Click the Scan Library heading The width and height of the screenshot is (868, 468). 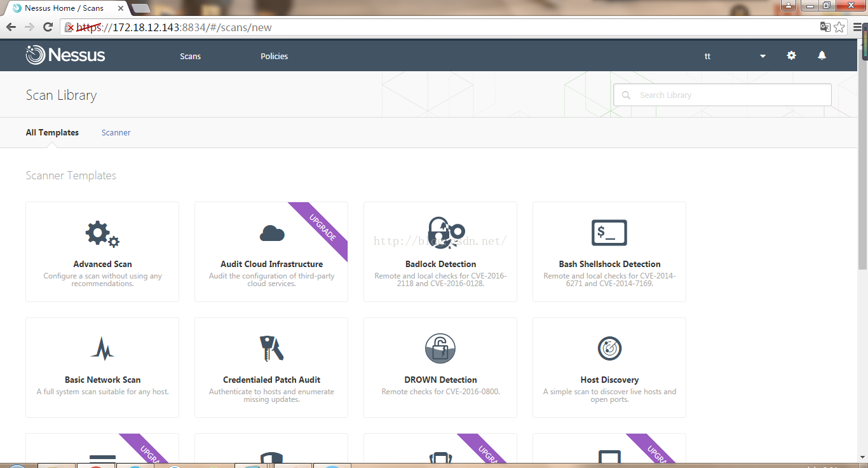click(61, 95)
